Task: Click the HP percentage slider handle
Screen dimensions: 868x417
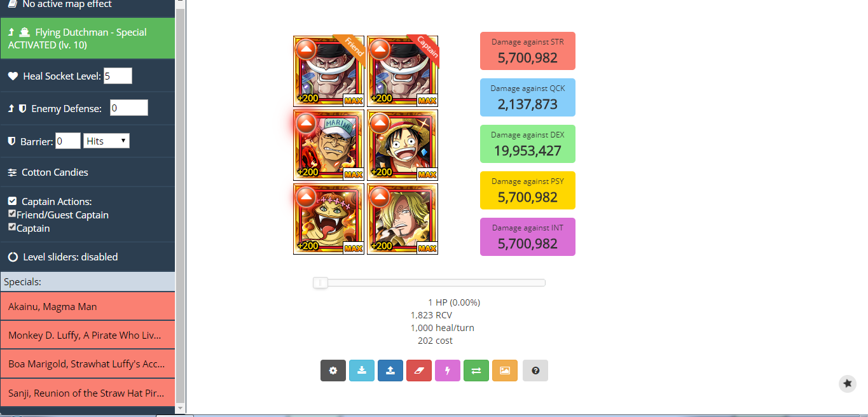Action: click(x=320, y=283)
